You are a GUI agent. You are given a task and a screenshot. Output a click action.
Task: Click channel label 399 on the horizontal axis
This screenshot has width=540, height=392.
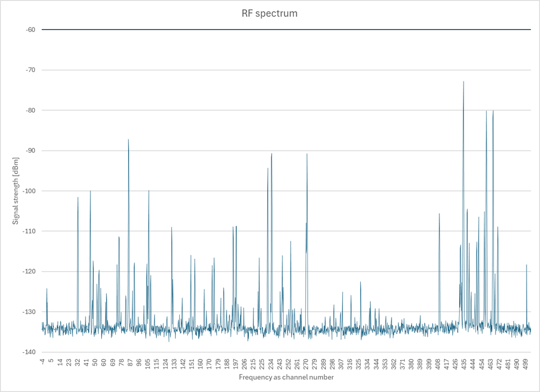(x=429, y=364)
